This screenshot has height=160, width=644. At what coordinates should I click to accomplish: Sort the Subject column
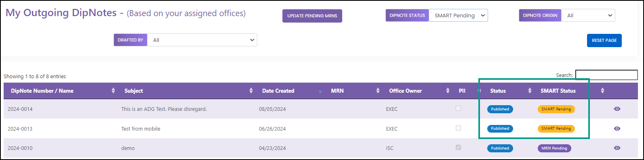click(x=251, y=91)
